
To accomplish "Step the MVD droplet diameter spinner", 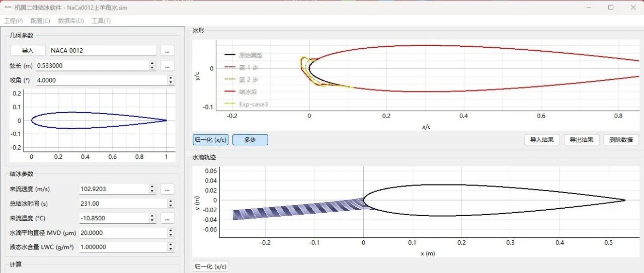I will coord(171,233).
